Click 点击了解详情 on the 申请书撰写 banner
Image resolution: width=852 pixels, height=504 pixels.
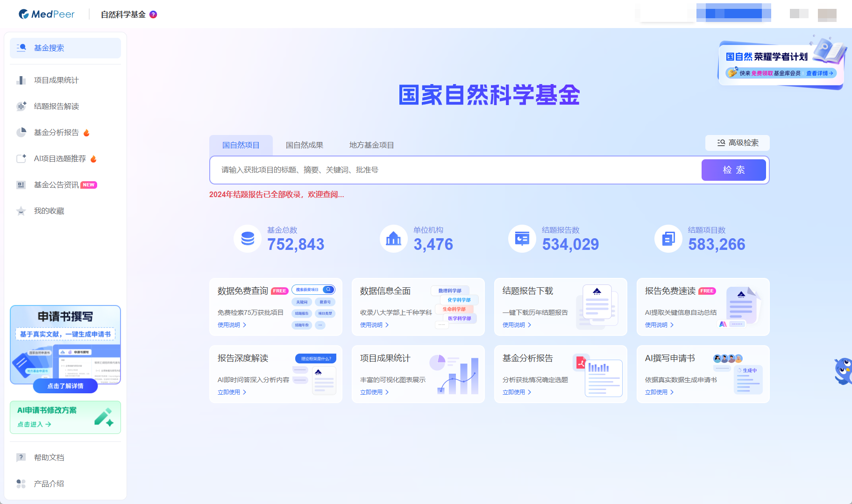coord(65,386)
